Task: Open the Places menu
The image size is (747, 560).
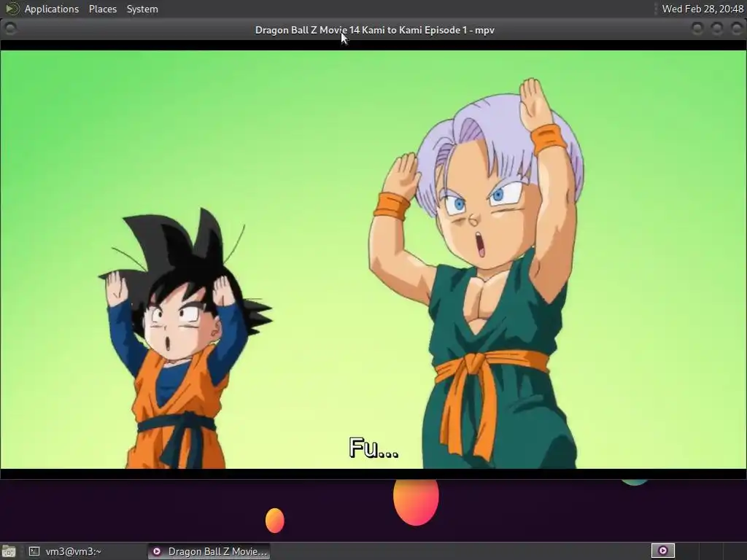Action: (x=102, y=9)
